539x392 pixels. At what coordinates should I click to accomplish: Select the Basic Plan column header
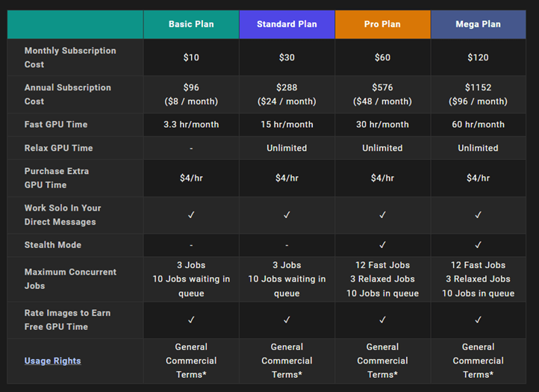pyautogui.click(x=191, y=24)
